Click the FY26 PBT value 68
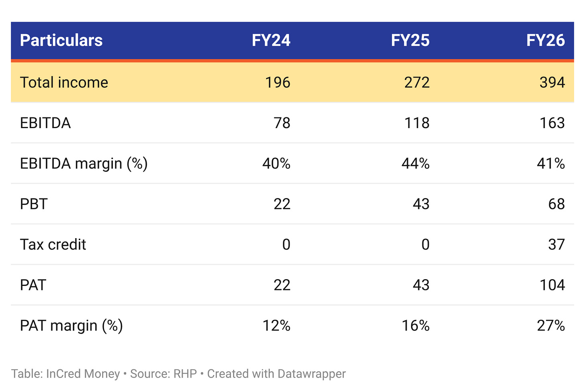585x392 pixels. tap(556, 204)
